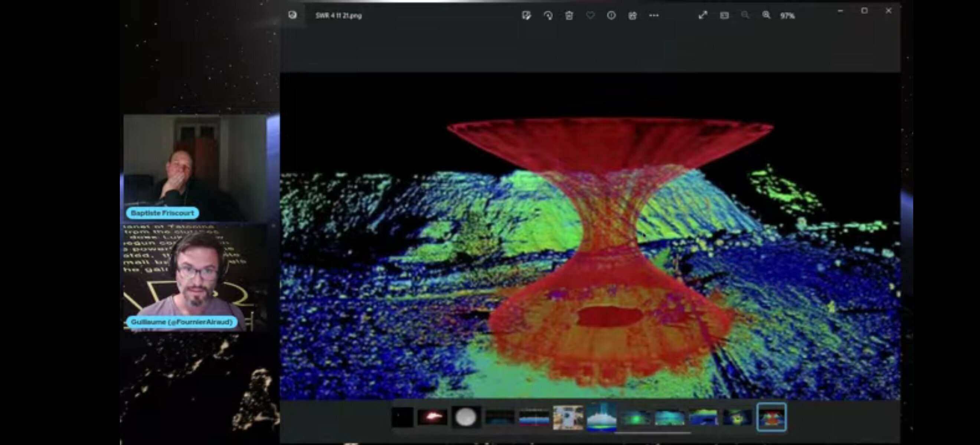Image resolution: width=980 pixels, height=445 pixels.
Task: Click the Edit image icon
Action: [526, 16]
